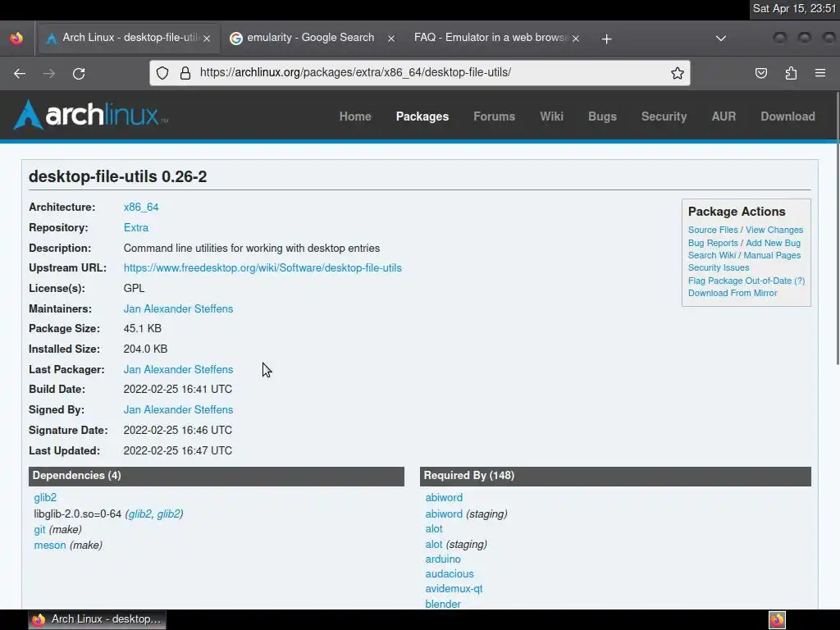Image resolution: width=840 pixels, height=630 pixels.
Task: Close the FAQ Emulator tab
Action: (576, 39)
